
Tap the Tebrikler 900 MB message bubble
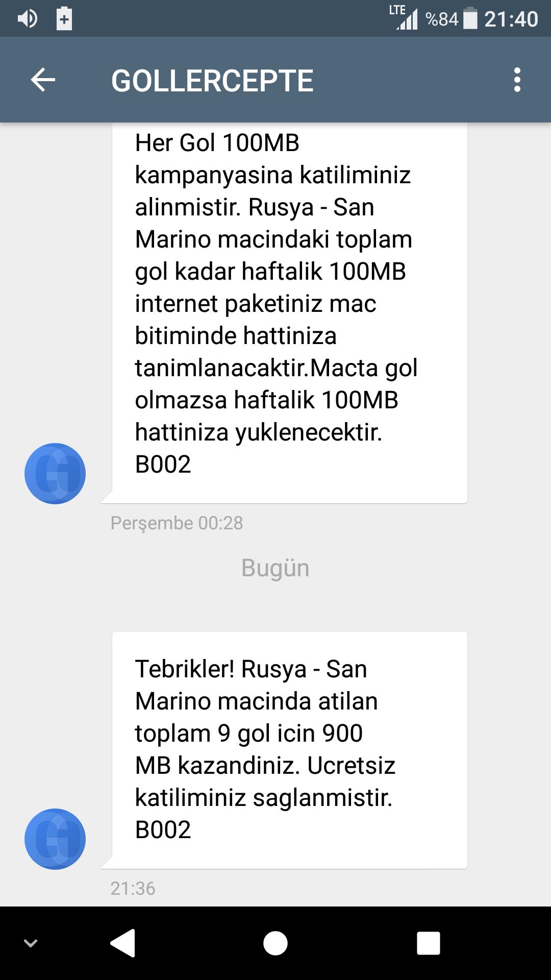click(289, 750)
